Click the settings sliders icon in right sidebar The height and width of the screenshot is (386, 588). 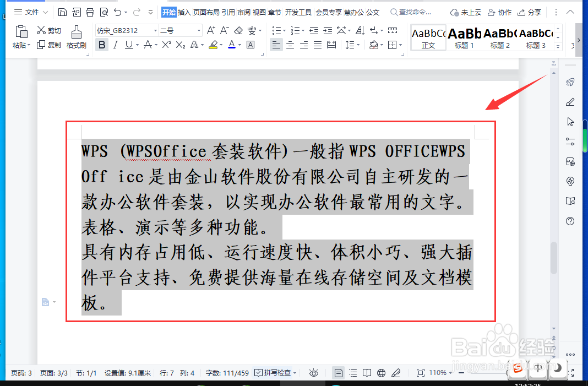(570, 142)
